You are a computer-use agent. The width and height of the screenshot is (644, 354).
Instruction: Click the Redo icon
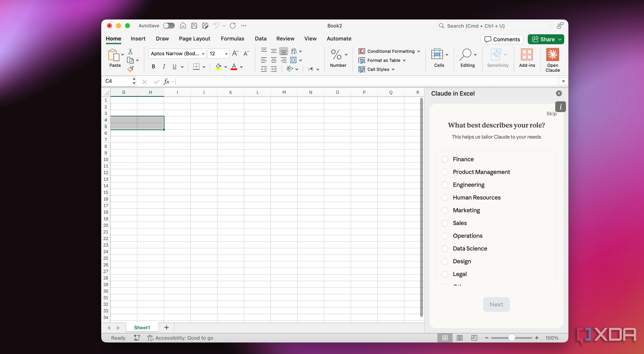[x=233, y=25]
